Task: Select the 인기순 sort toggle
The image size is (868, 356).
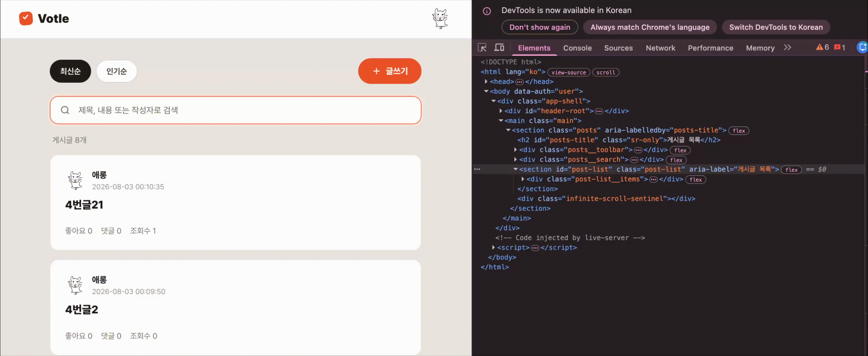Action: [117, 71]
